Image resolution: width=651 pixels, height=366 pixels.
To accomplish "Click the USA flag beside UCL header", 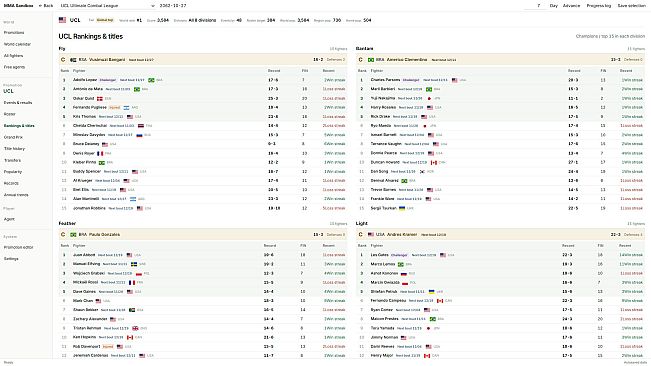I will 62,20.
